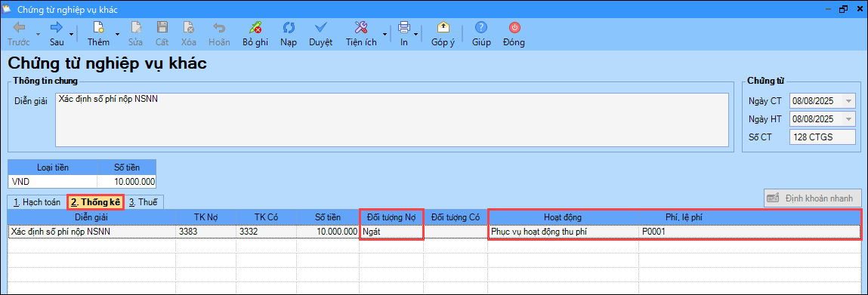Image resolution: width=868 pixels, height=295 pixels.
Task: Add a new voucher with Thêm
Action: point(98,34)
